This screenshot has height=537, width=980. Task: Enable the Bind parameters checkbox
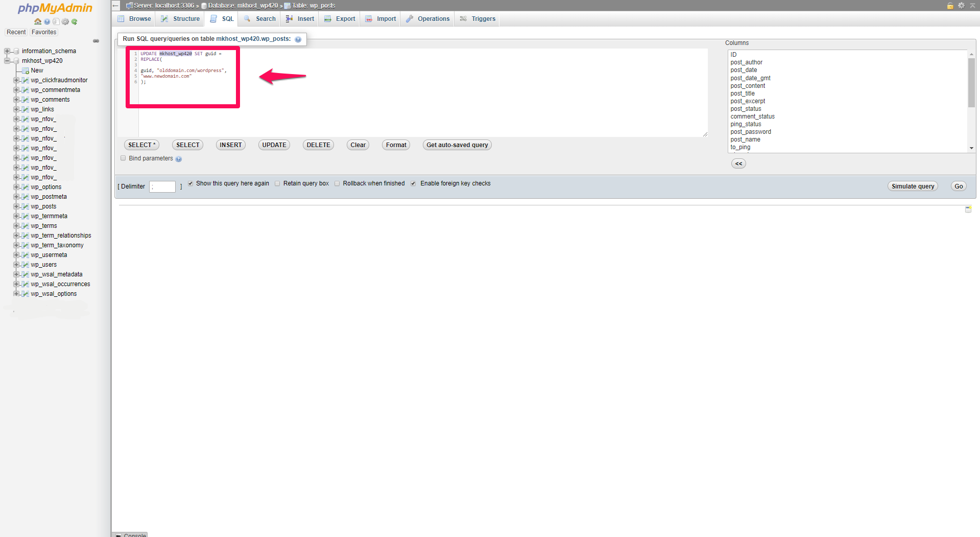(x=123, y=158)
